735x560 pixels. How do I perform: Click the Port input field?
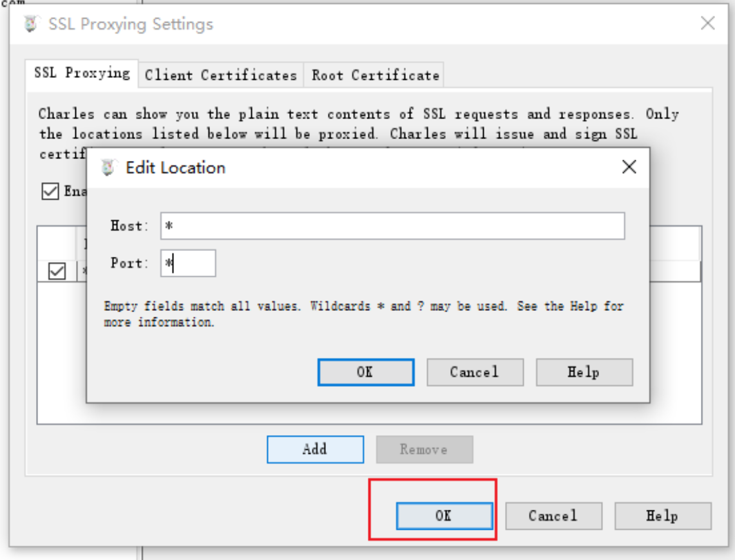[x=188, y=263]
